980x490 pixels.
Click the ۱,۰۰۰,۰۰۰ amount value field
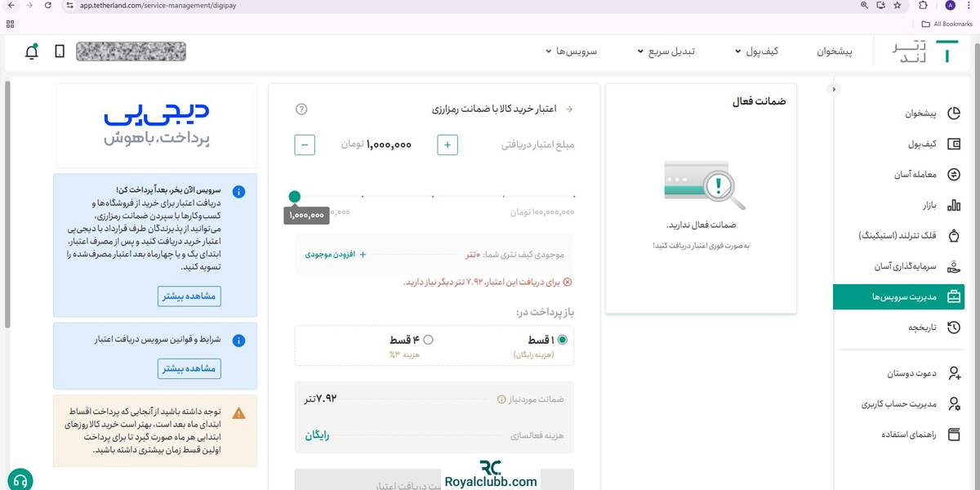390,145
